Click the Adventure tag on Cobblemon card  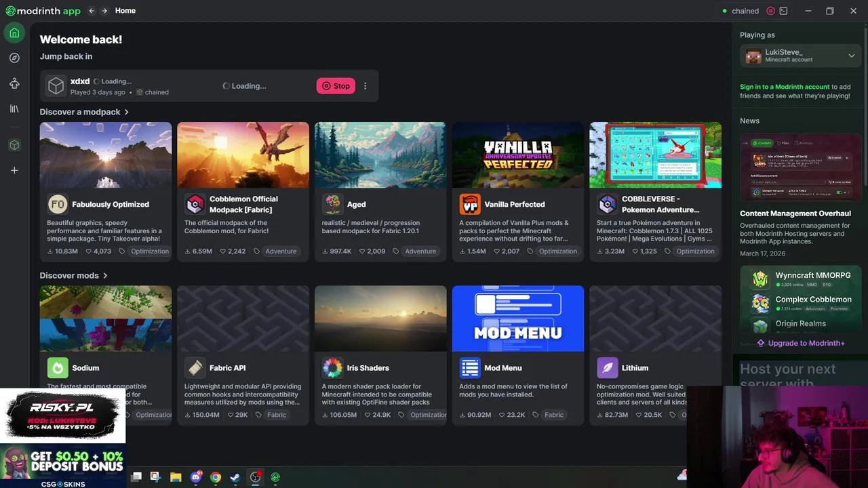click(x=281, y=251)
